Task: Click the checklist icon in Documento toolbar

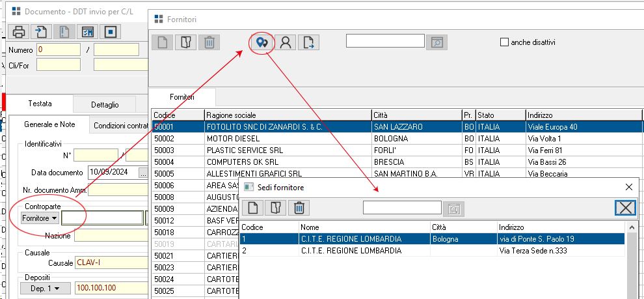Action: click(x=88, y=31)
